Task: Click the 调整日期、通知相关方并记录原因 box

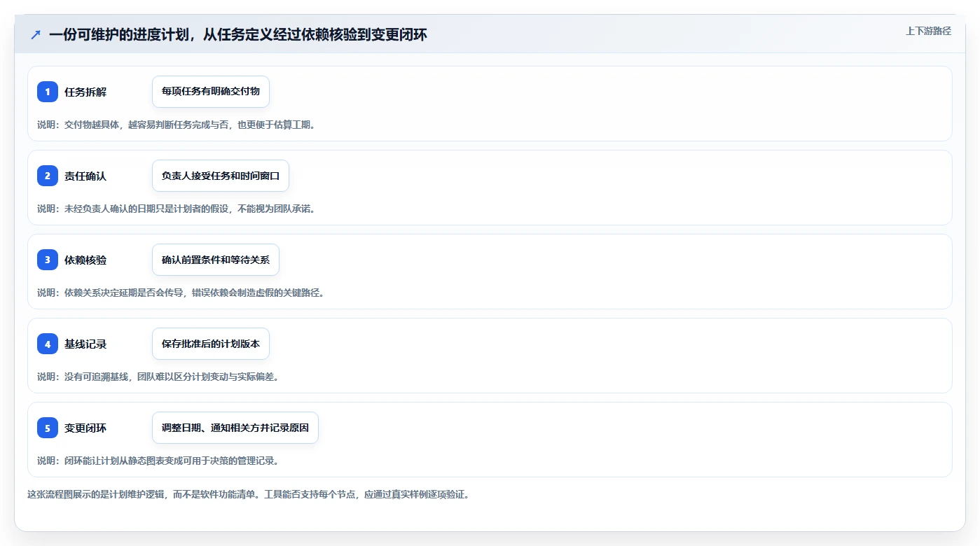Action: 235,428
